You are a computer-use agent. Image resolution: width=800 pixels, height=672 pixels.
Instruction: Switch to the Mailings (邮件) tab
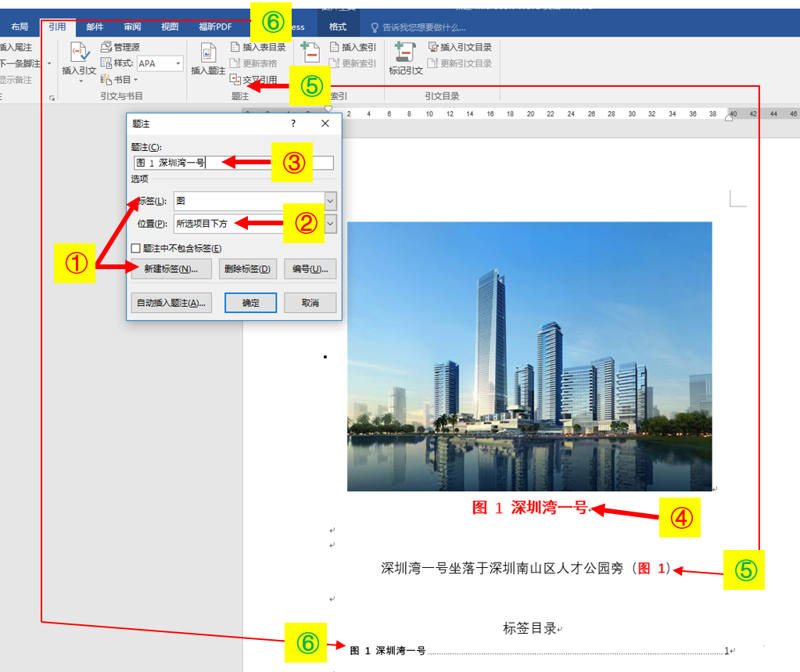click(x=95, y=27)
